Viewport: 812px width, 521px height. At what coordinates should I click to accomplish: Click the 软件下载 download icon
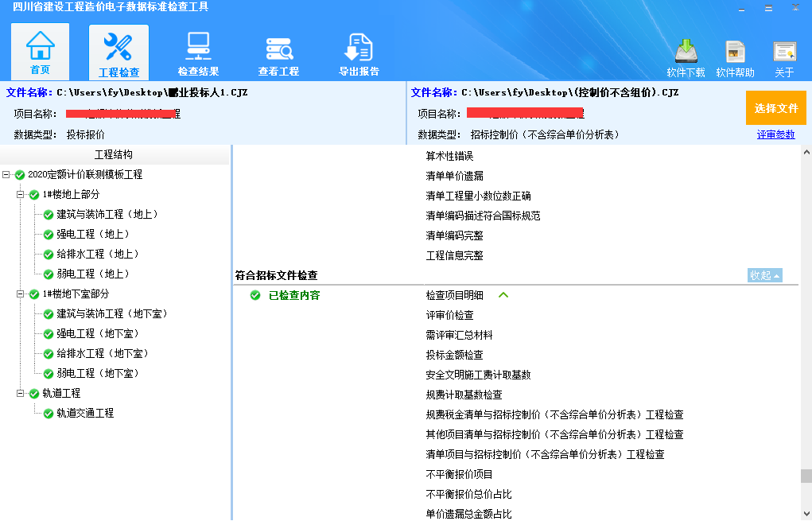(685, 51)
